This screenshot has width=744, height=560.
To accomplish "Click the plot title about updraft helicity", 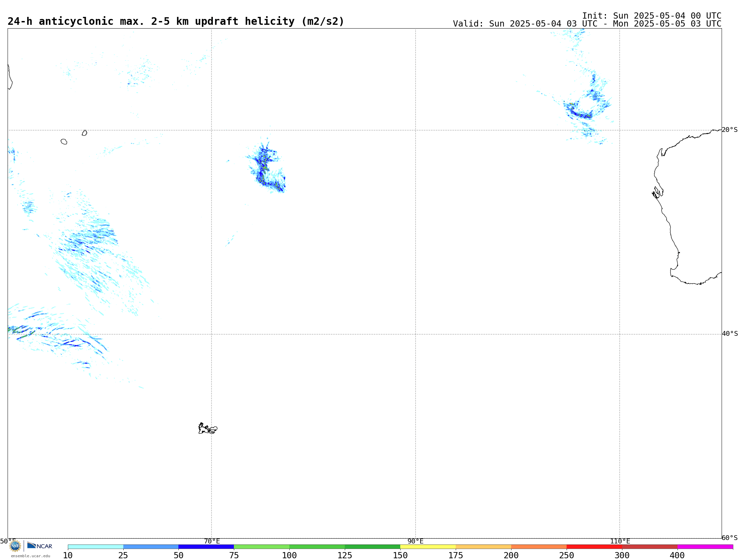I will tap(176, 21).
